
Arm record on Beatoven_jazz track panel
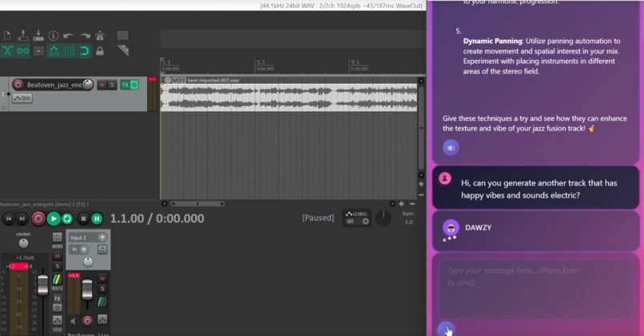coord(18,85)
